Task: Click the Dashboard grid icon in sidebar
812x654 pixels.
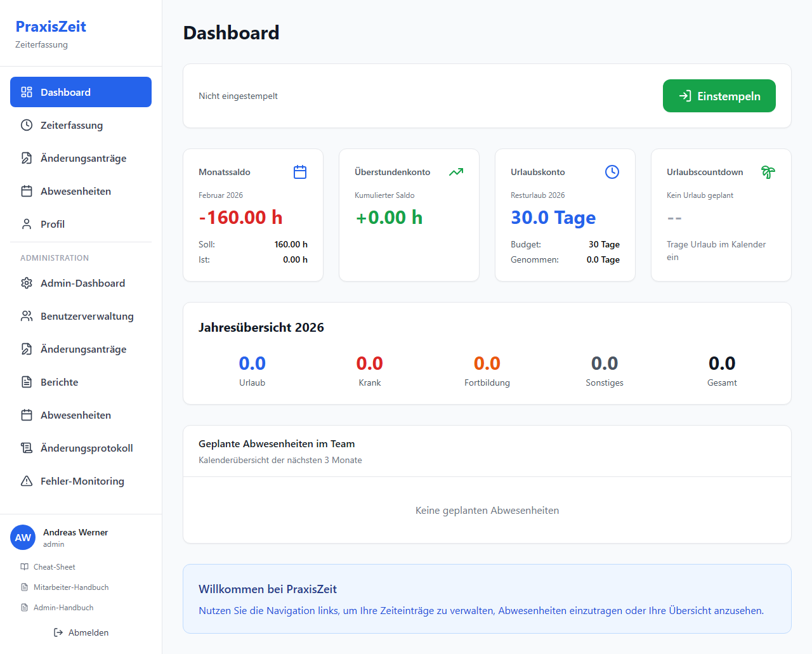Action: pyautogui.click(x=27, y=92)
